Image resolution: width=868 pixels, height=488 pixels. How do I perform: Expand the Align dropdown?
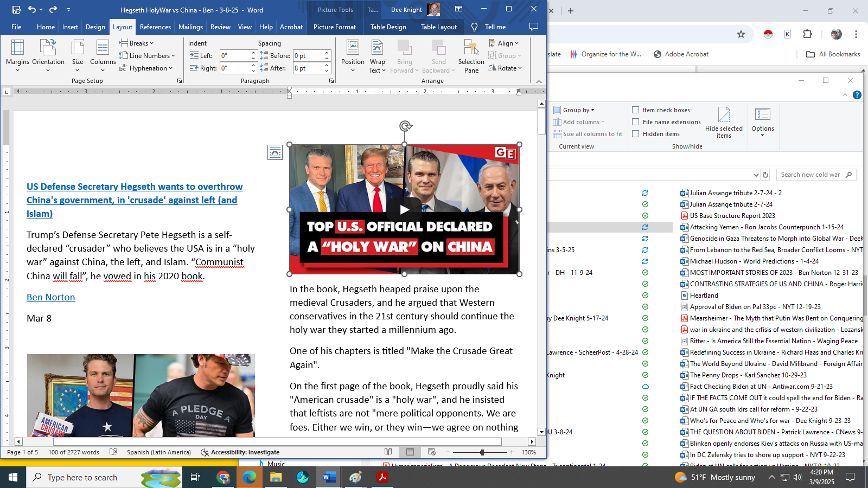pos(503,43)
